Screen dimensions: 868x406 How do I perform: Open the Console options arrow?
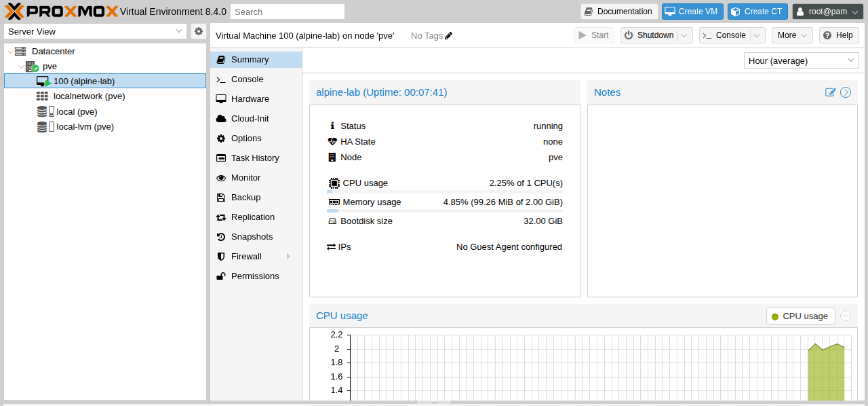758,35
